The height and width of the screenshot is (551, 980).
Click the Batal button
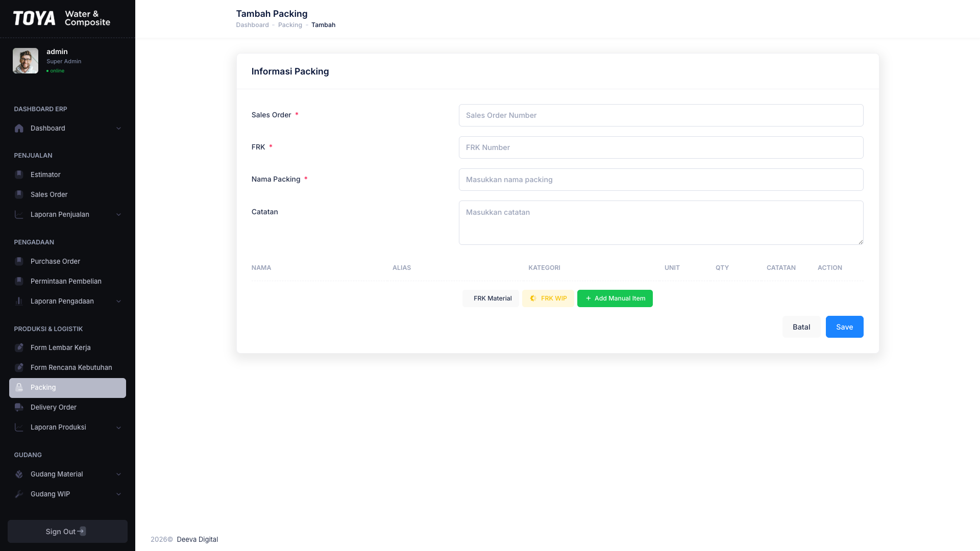[801, 327]
